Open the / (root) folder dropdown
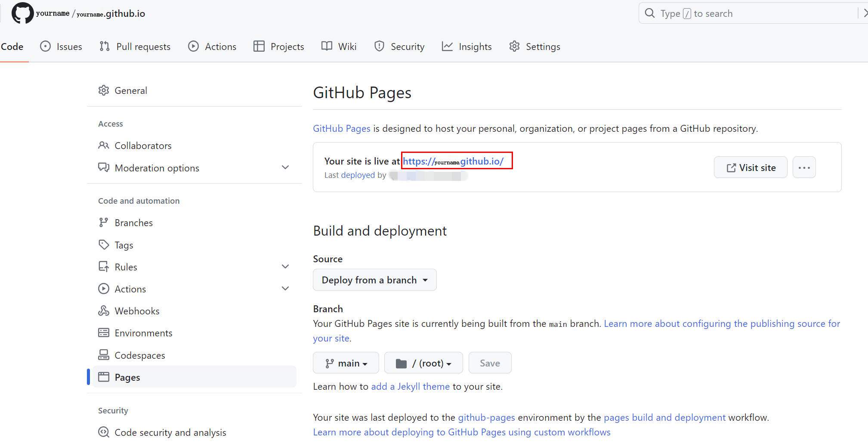The width and height of the screenshot is (868, 444). (x=423, y=363)
